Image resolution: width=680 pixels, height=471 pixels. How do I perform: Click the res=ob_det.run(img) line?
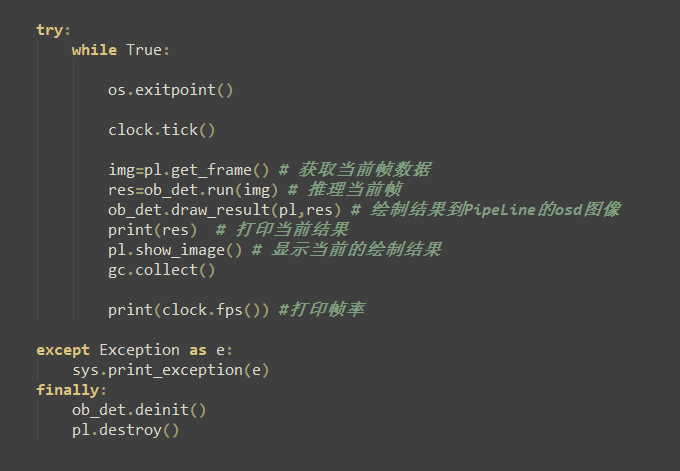(193, 190)
